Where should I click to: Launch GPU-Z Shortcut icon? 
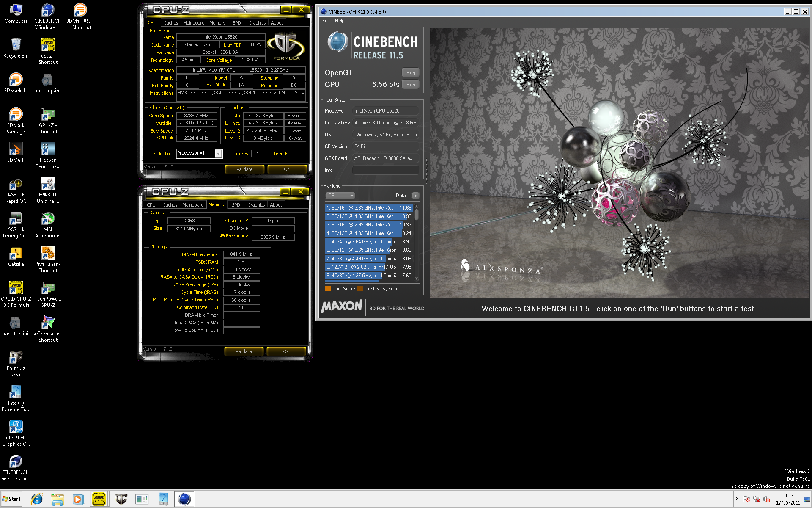tap(48, 121)
